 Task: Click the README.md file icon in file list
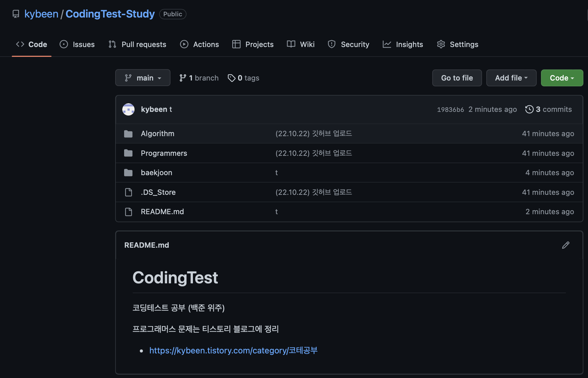pos(128,212)
